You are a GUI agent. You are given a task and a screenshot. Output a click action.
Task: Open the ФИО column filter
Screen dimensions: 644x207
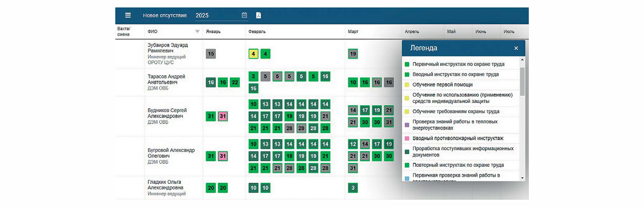(197, 32)
